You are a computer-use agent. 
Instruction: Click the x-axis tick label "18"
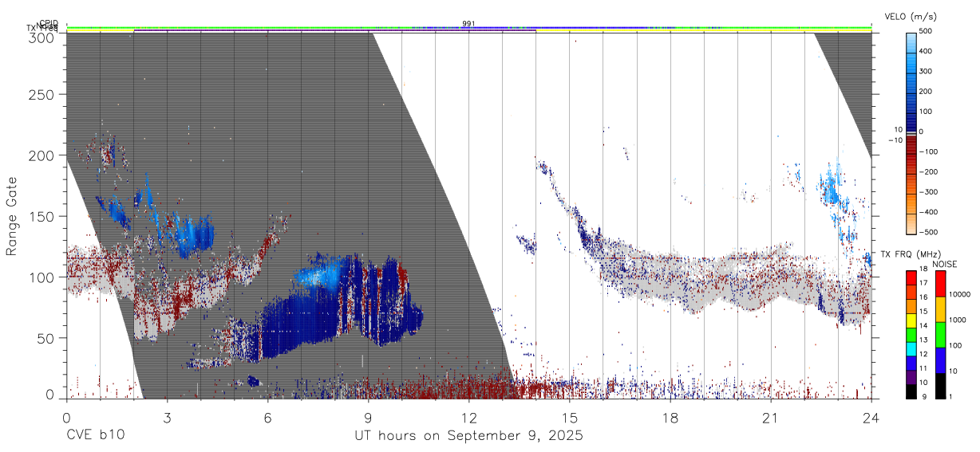pyautogui.click(x=670, y=418)
